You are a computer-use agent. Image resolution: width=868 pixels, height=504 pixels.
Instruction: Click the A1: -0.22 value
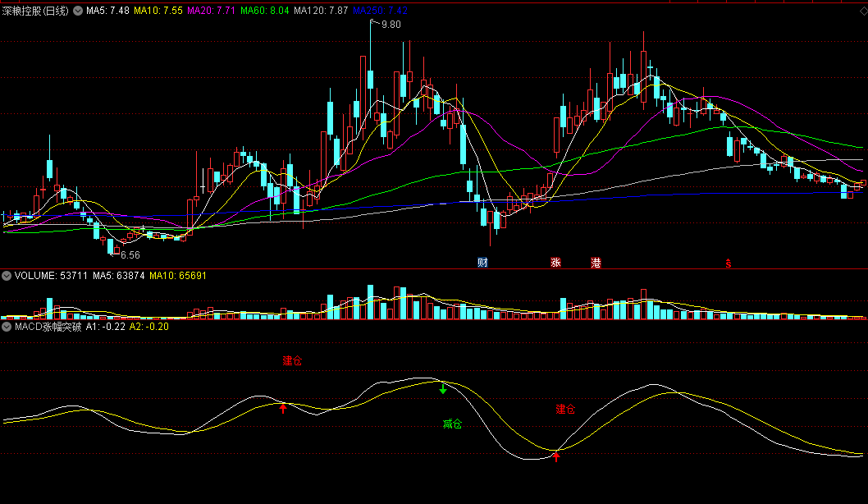tap(106, 327)
